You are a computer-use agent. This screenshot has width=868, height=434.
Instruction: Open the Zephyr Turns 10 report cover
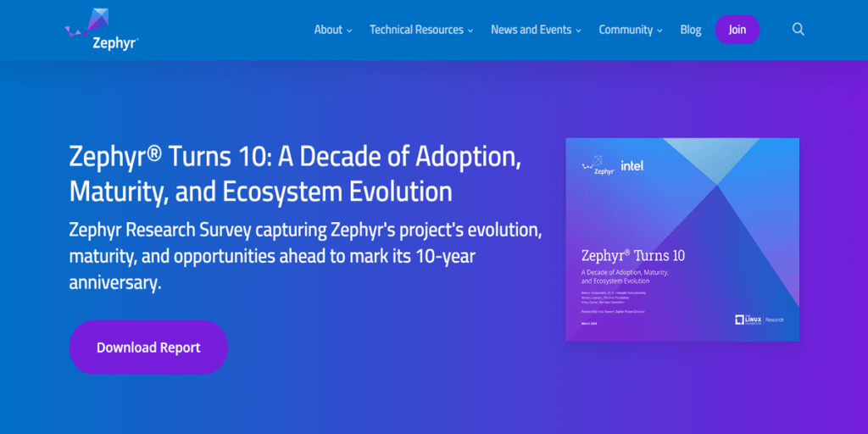point(682,240)
